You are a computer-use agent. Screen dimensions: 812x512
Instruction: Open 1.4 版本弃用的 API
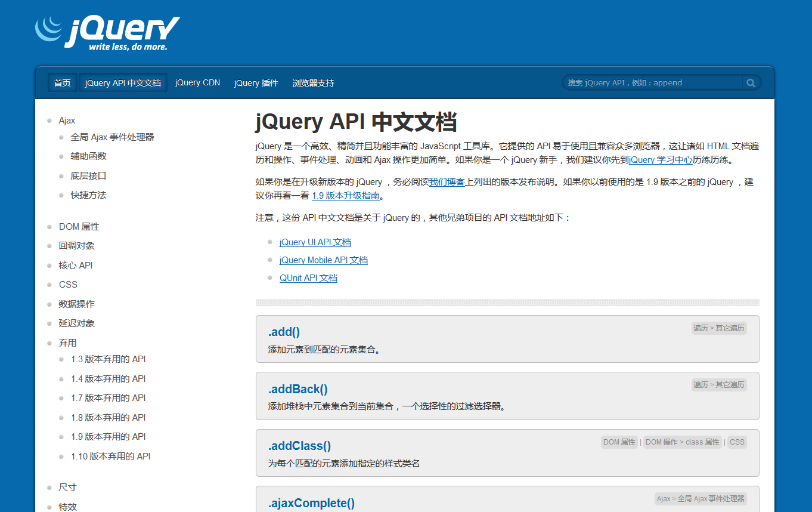(x=108, y=379)
